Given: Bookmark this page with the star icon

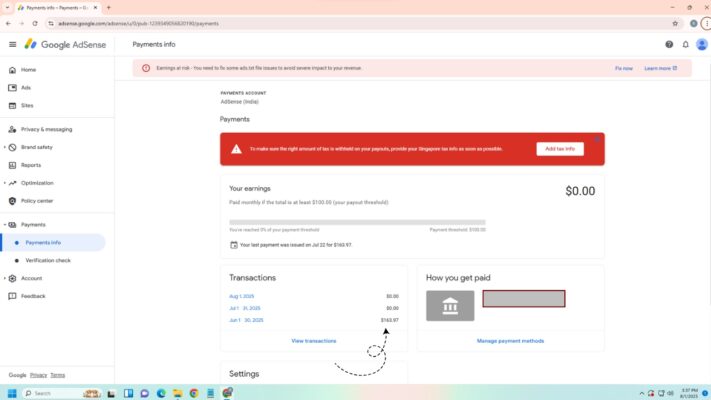Looking at the screenshot, I should click(x=675, y=24).
